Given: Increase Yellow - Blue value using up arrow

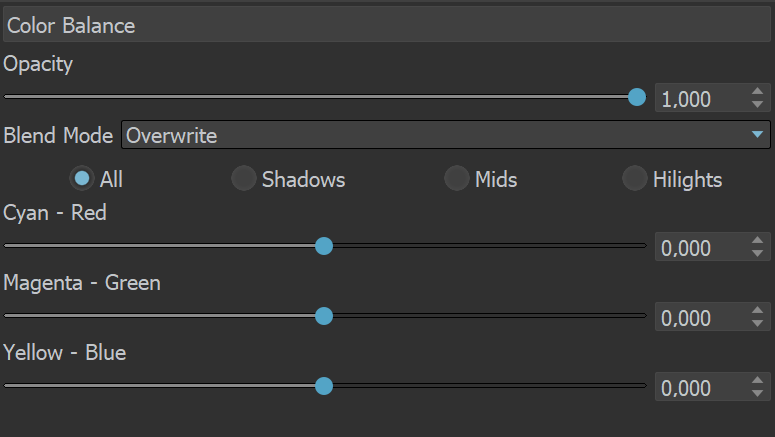Looking at the screenshot, I should coord(757,380).
